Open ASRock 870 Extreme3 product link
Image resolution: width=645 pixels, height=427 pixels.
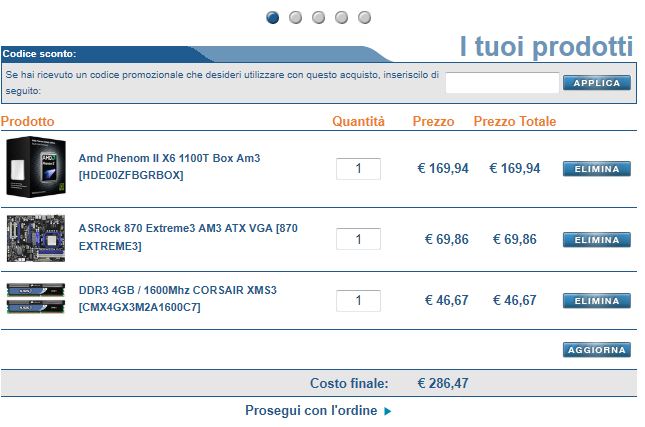[x=188, y=237]
